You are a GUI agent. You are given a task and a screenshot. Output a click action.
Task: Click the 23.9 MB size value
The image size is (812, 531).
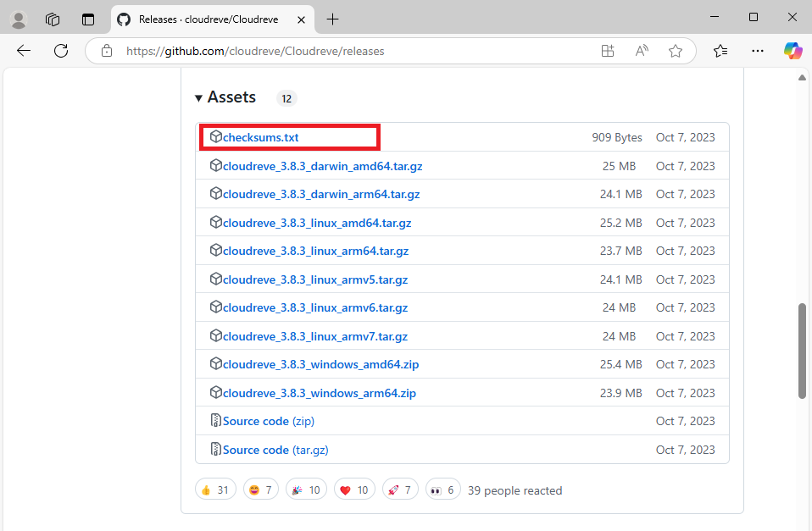click(x=621, y=393)
